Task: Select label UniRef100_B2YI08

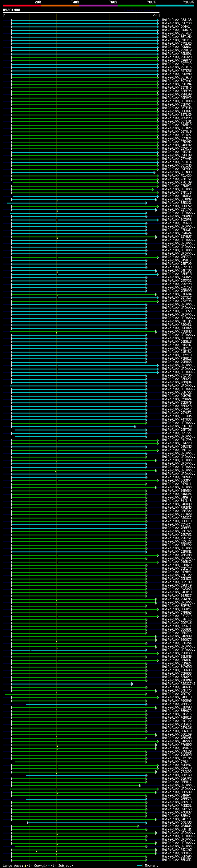Action: click(x=177, y=210)
